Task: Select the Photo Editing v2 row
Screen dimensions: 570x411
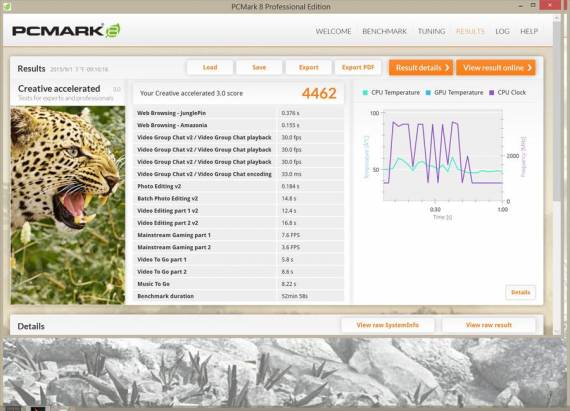Action: [239, 186]
